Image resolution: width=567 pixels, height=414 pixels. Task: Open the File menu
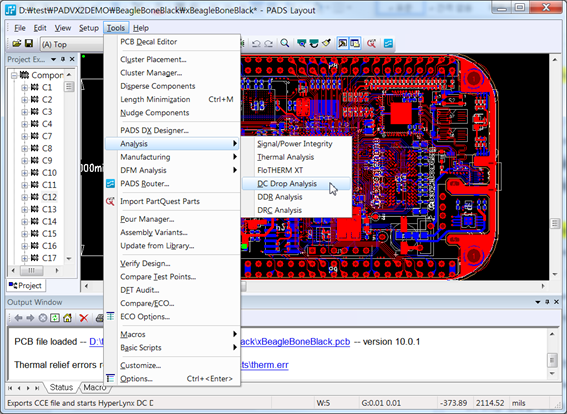[x=20, y=28]
